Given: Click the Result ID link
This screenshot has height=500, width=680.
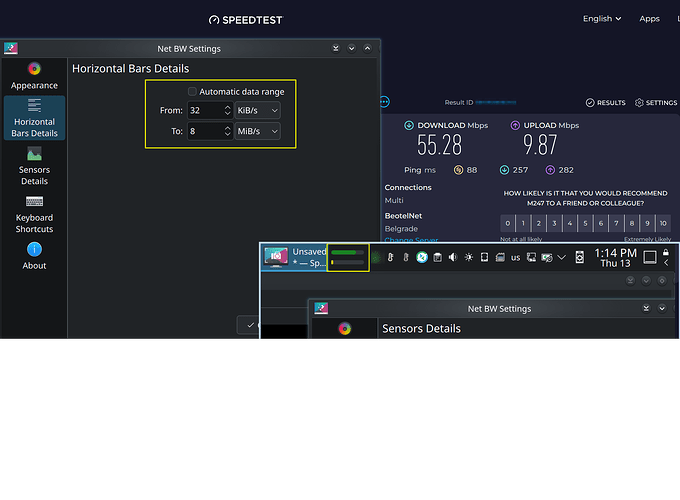Looking at the screenshot, I should pyautogui.click(x=496, y=102).
